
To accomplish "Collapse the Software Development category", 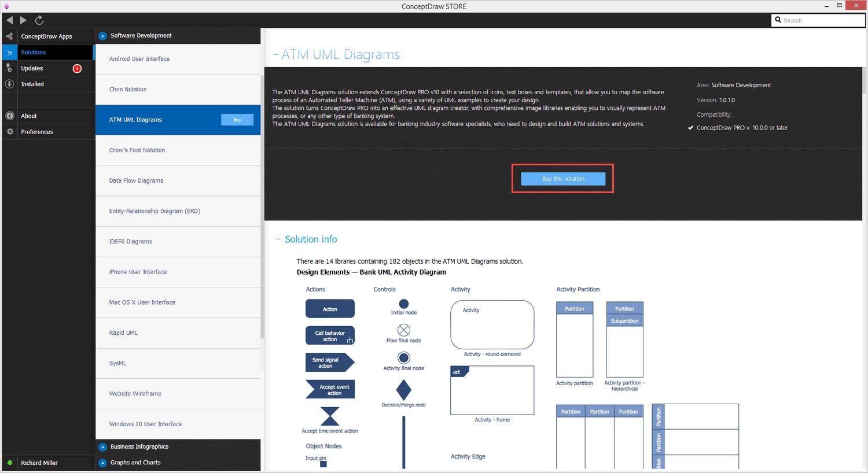I will 102,36.
